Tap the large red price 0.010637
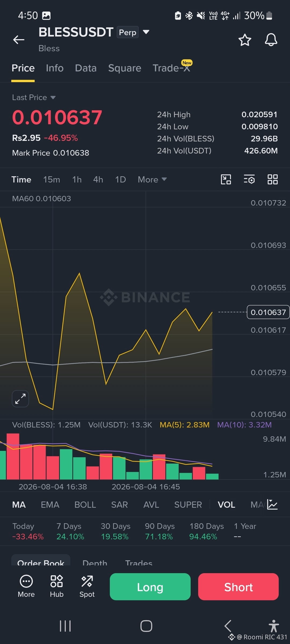Screen dimensions: 290x644 [57, 118]
